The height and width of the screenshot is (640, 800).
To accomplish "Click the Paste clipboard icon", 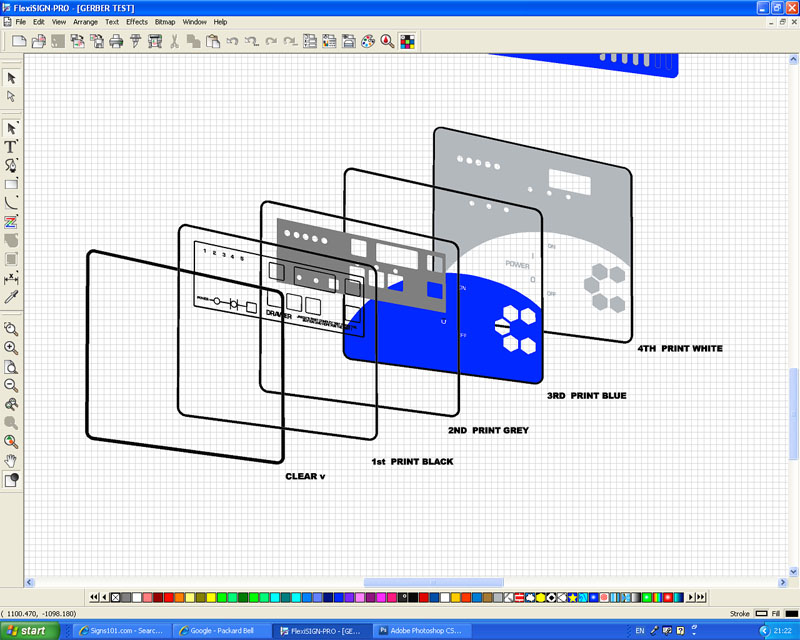I will [x=213, y=41].
